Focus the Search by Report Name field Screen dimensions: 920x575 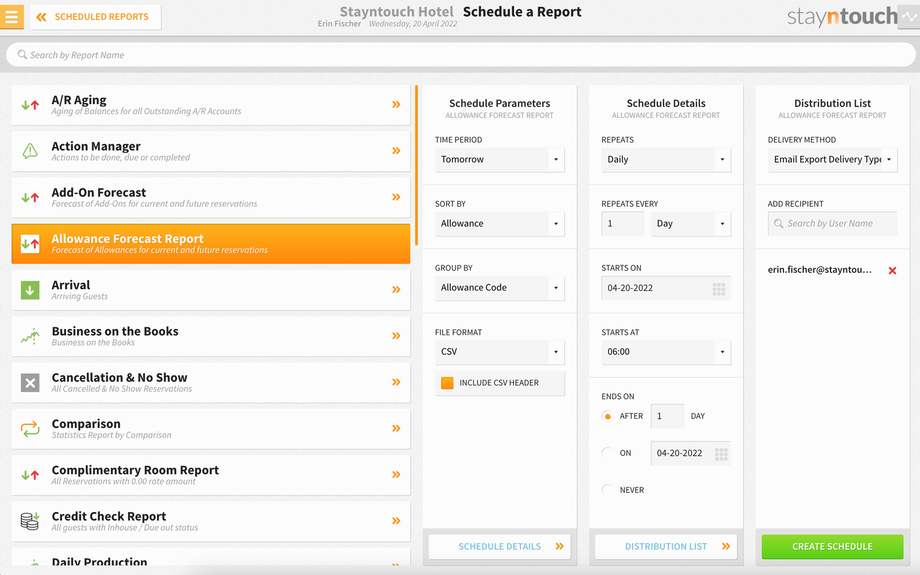[461, 55]
